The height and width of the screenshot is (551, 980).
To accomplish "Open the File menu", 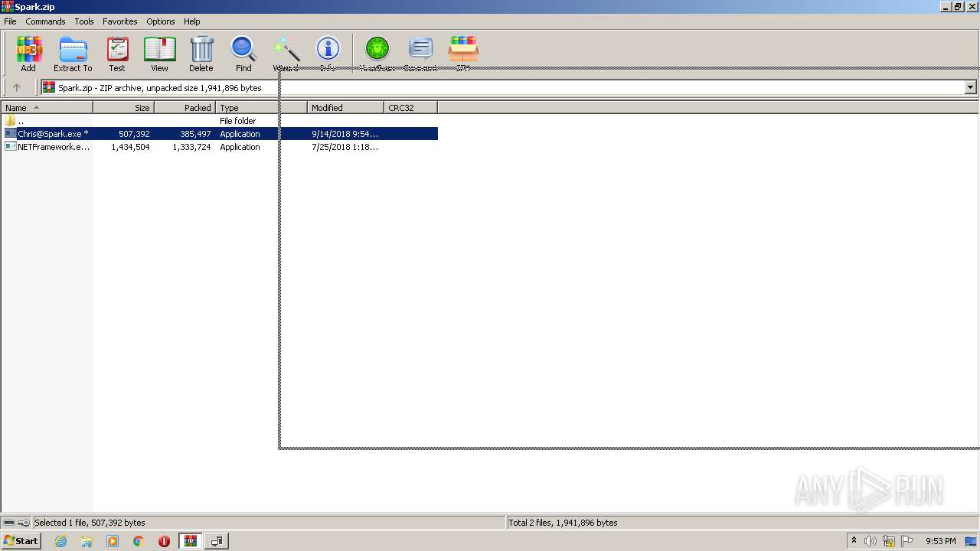I will 10,21.
